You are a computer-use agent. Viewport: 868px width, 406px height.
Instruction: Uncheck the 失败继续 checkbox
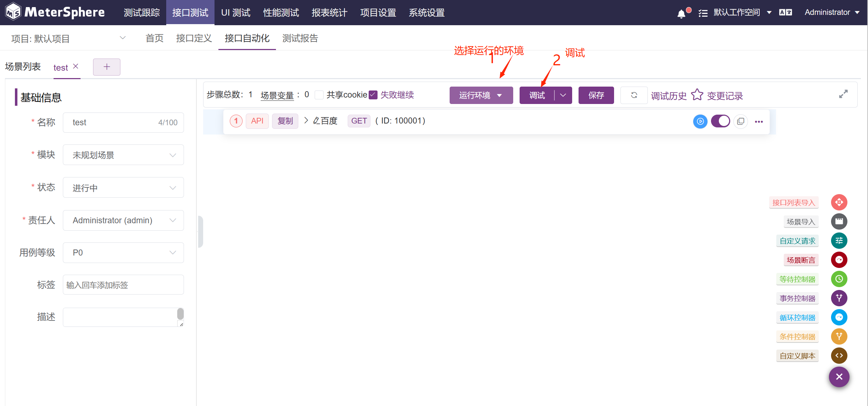click(x=373, y=95)
